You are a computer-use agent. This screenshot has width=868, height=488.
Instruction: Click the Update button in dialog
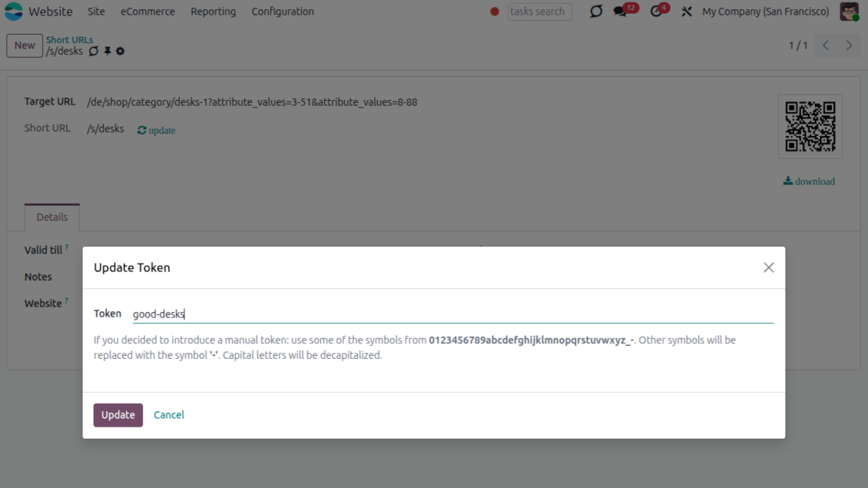(x=118, y=415)
